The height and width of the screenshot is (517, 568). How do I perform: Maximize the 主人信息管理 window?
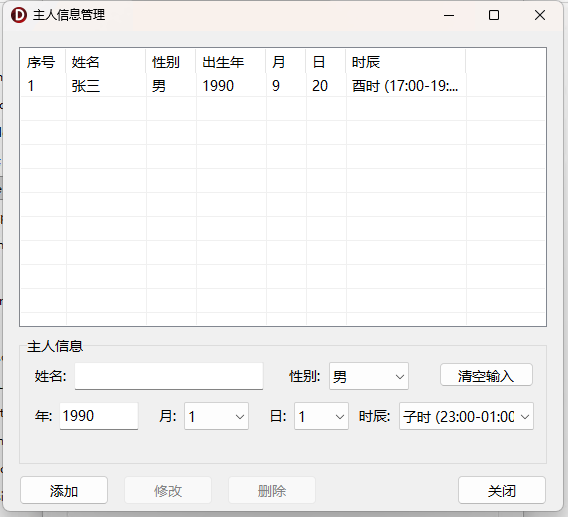click(494, 15)
